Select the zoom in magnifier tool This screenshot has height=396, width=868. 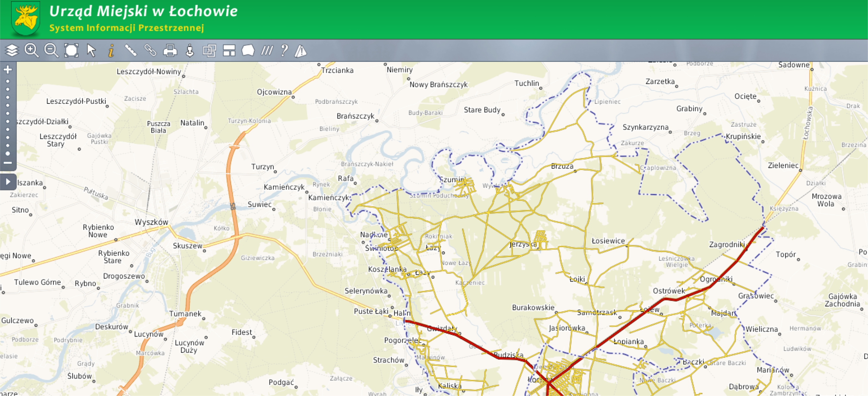pyautogui.click(x=32, y=51)
